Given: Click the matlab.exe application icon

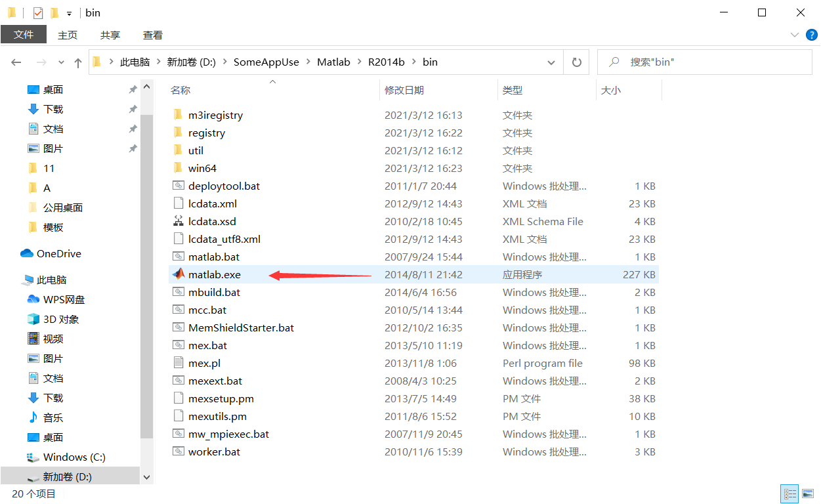Looking at the screenshot, I should [178, 274].
